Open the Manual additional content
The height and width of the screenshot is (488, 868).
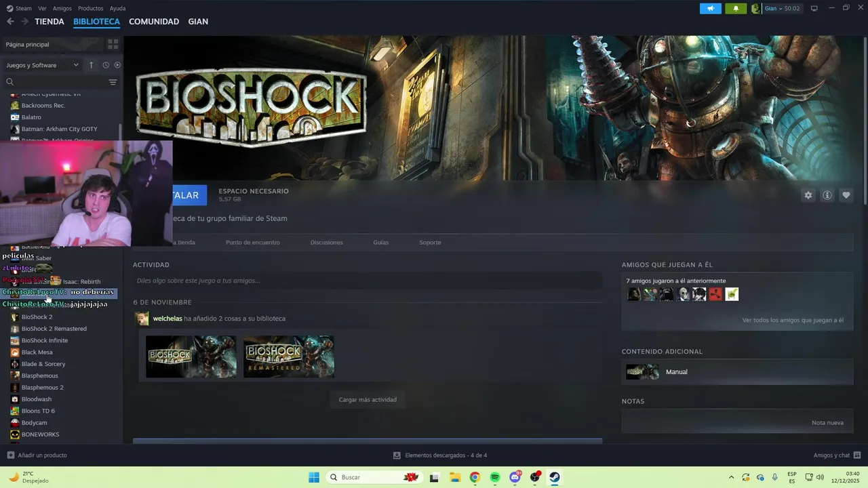point(737,371)
